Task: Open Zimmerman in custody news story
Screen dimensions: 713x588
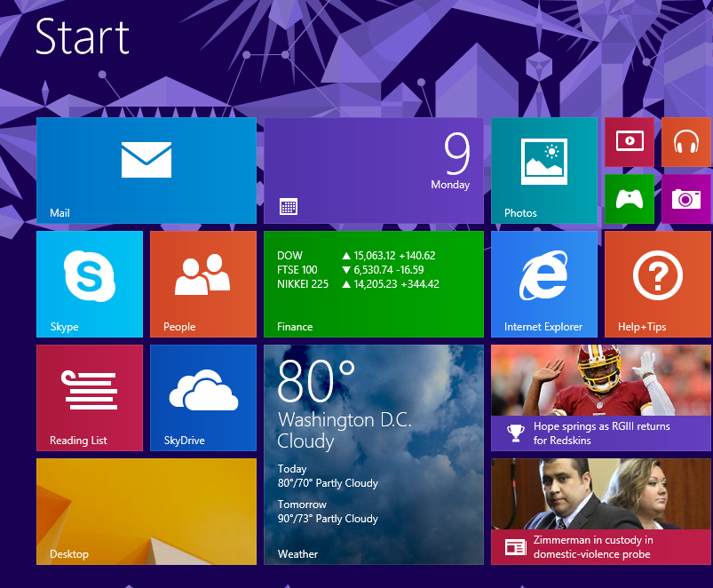Action: coord(601,511)
